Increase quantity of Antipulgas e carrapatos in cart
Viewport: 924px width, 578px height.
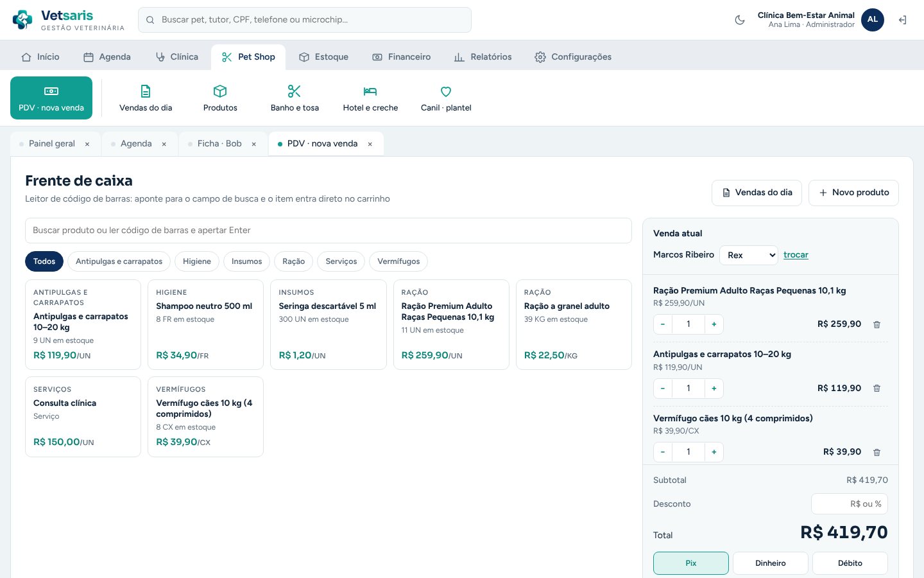714,389
